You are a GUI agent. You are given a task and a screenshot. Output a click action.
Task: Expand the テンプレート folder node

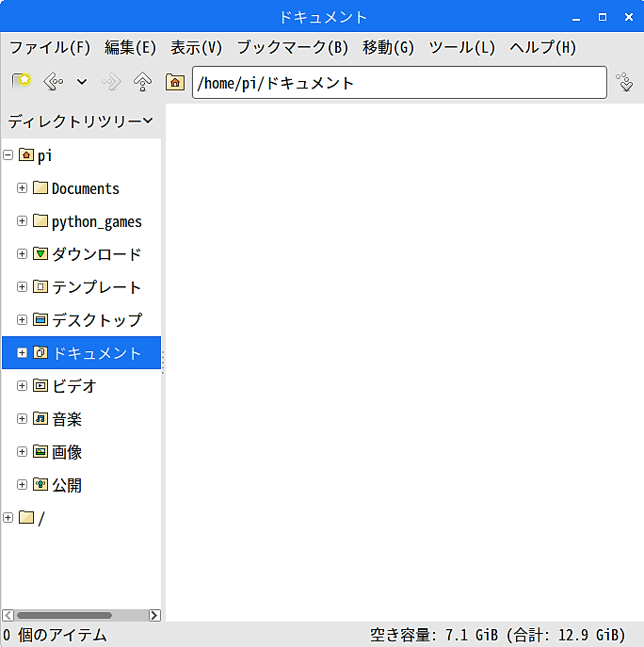pyautogui.click(x=23, y=287)
